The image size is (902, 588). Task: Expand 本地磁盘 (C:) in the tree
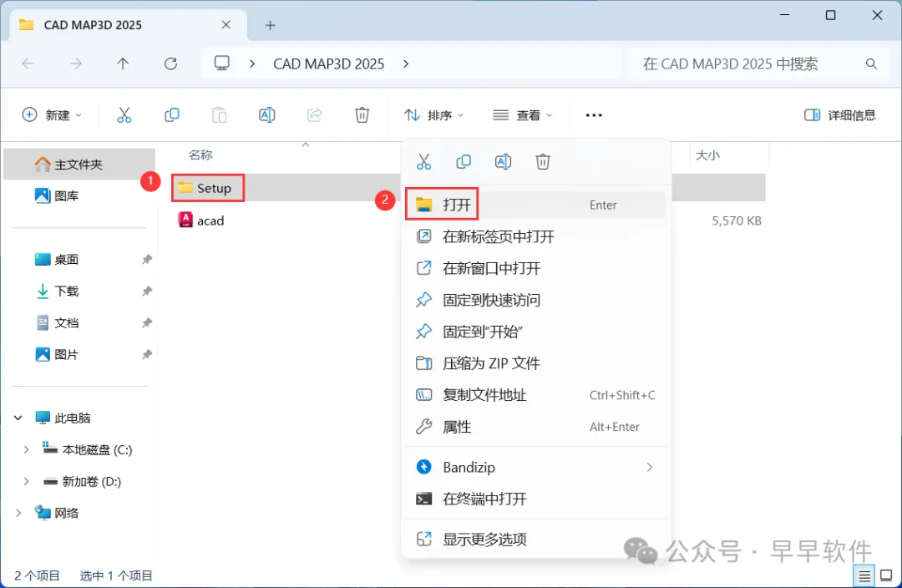click(x=26, y=450)
